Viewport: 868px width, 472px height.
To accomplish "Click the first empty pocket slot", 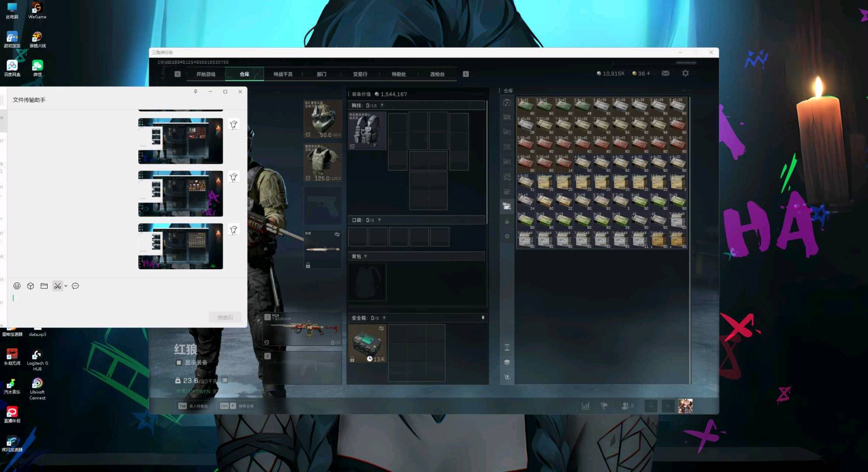I will click(x=358, y=236).
